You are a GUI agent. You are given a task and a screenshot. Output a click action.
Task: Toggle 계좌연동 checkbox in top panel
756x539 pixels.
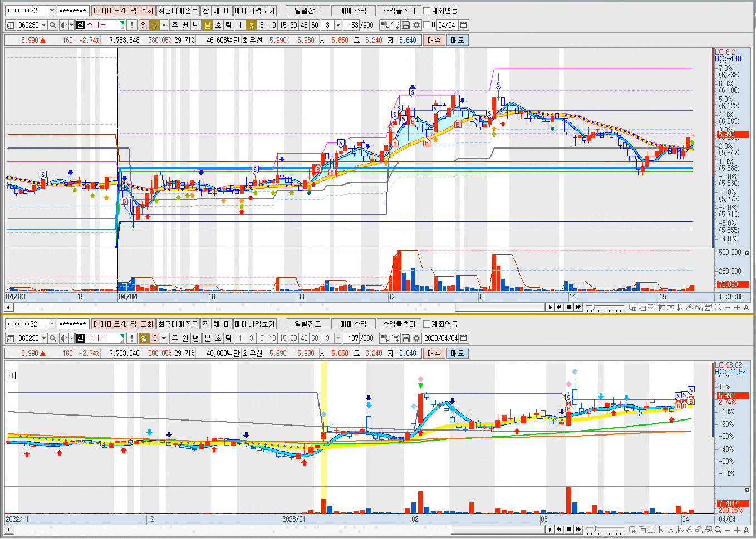click(x=426, y=11)
